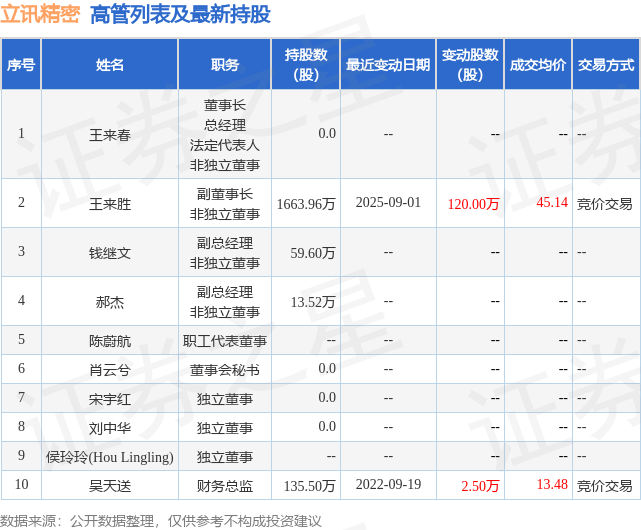Click sequence number 10
641x530 pixels.
21,484
